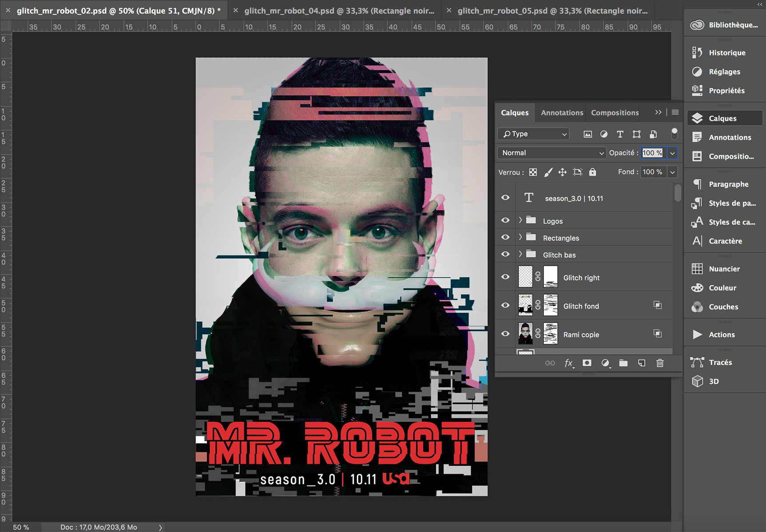Filter layers by text type icon
The width and height of the screenshot is (766, 532).
tap(620, 134)
